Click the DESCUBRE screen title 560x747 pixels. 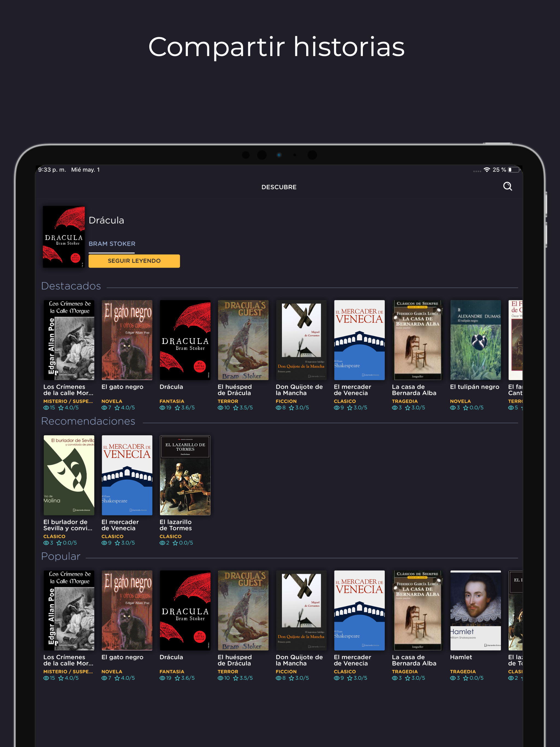(x=279, y=187)
